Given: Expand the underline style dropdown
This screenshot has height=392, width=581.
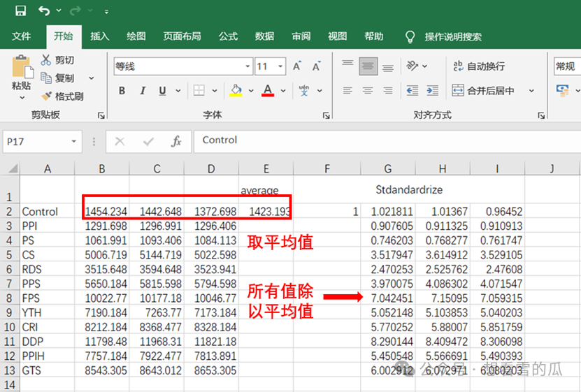Looking at the screenshot, I should (178, 91).
